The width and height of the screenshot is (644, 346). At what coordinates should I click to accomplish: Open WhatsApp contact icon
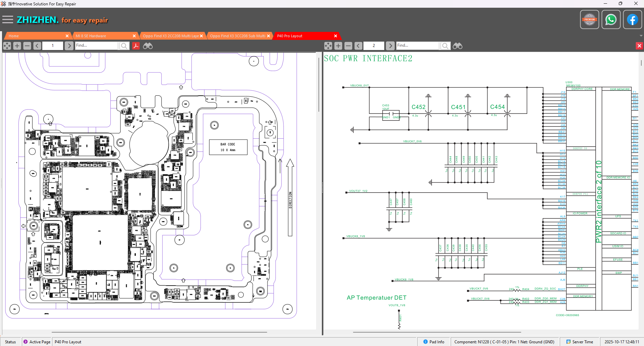point(611,20)
